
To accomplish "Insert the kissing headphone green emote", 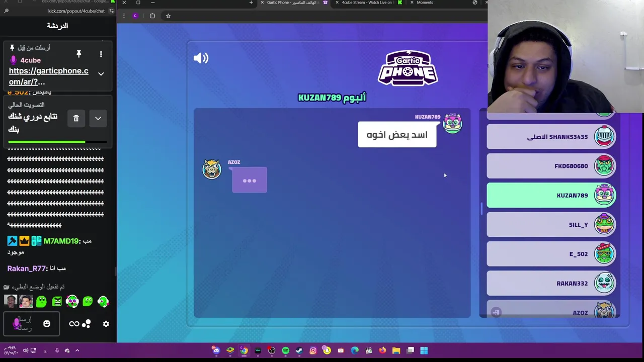I will (x=103, y=301).
